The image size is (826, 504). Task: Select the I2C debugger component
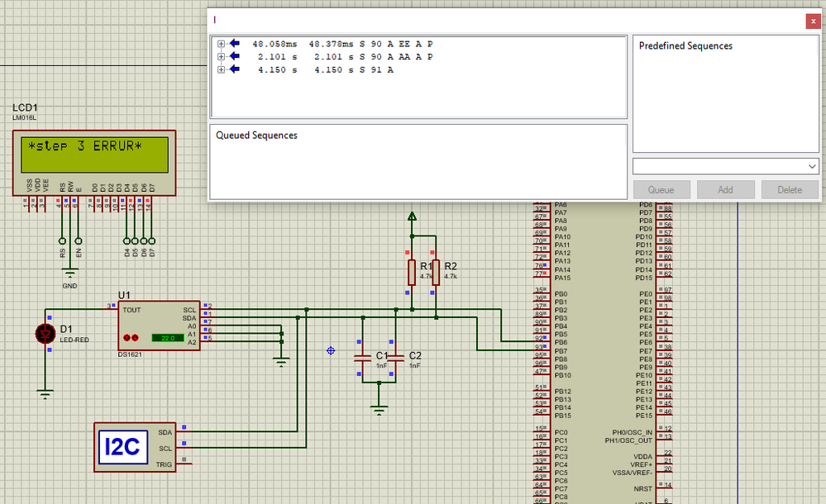(135, 447)
